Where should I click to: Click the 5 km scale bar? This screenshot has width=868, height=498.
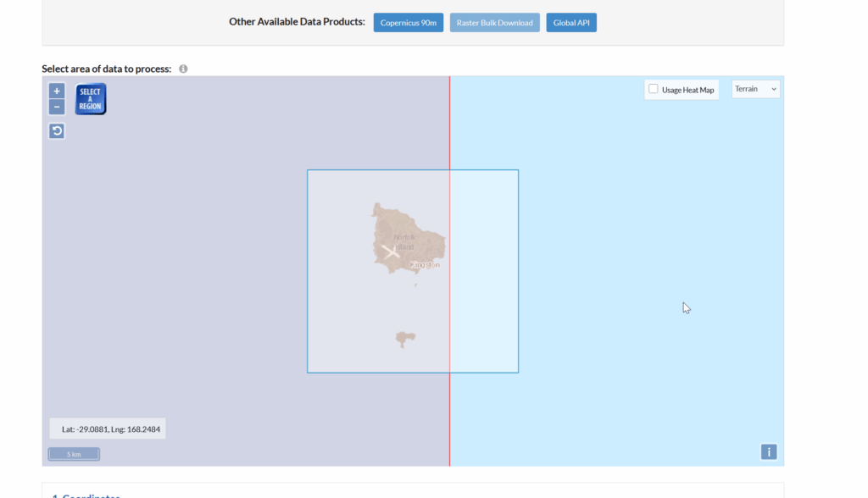(x=74, y=454)
